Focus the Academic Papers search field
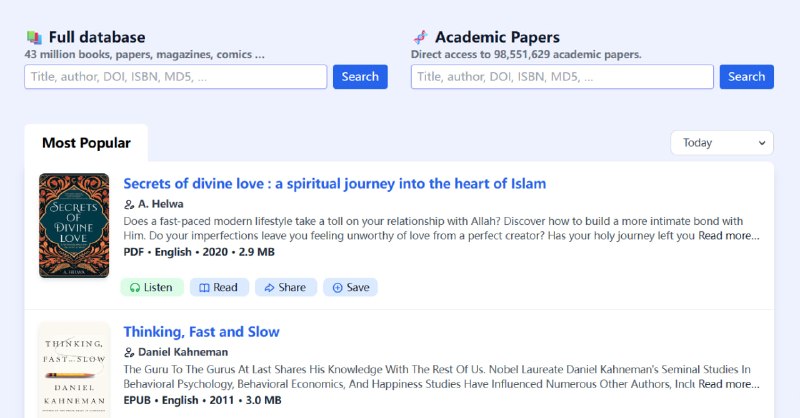The image size is (800, 418). point(562,77)
